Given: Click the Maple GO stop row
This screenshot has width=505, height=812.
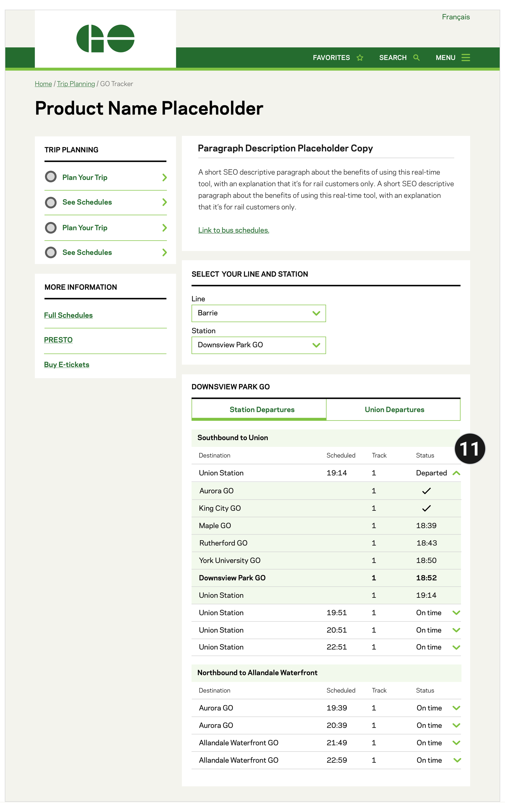Looking at the screenshot, I should 326,525.
